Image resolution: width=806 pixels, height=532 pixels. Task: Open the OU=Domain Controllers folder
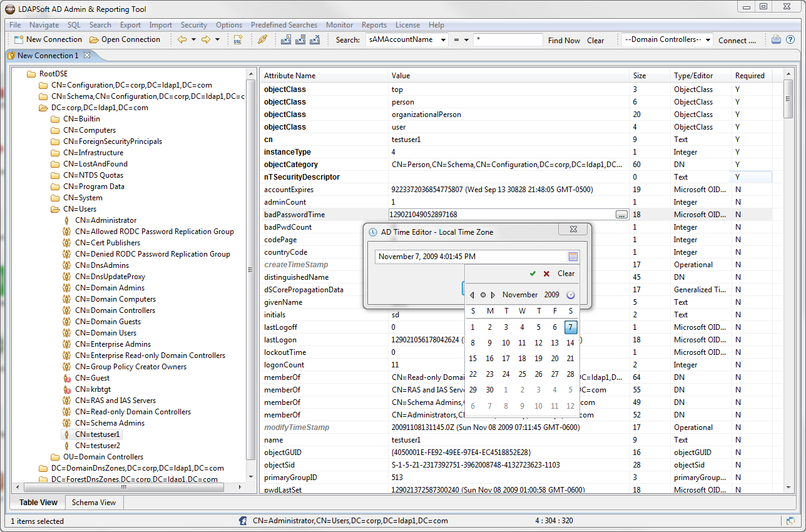click(55, 457)
